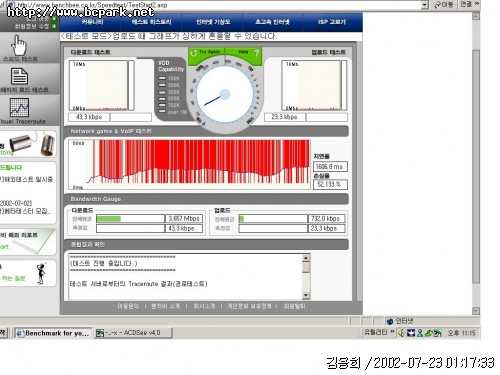Switch to Benchmark for yo... taskbar window
Screen dimensions: 500x375
pyautogui.click(x=53, y=333)
